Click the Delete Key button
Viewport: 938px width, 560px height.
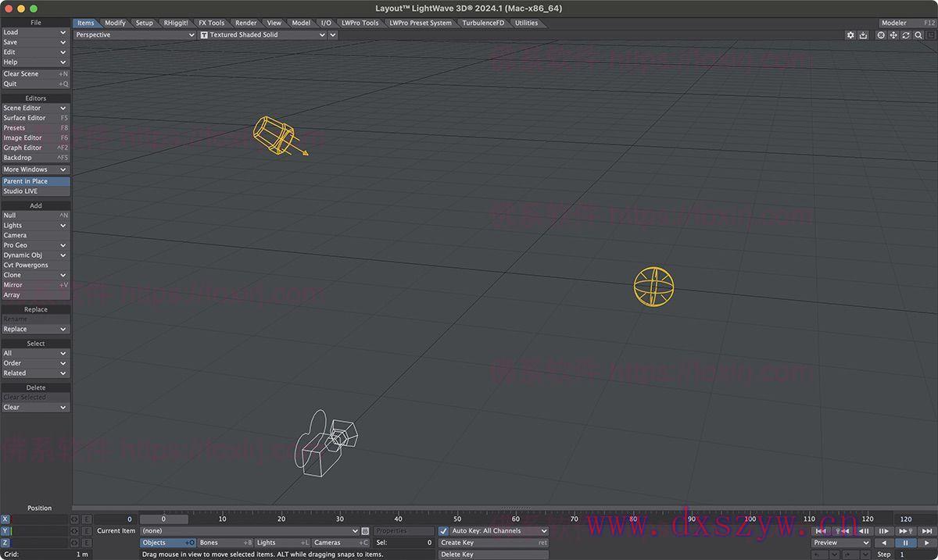pos(493,555)
